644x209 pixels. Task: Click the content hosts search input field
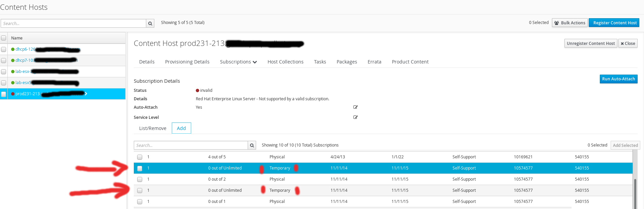coord(73,23)
